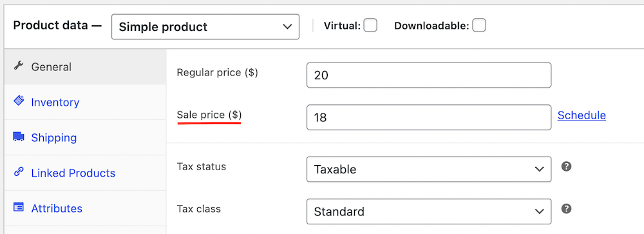This screenshot has width=644, height=234.
Task: Go to the Attributes tab
Action: pyautogui.click(x=57, y=208)
